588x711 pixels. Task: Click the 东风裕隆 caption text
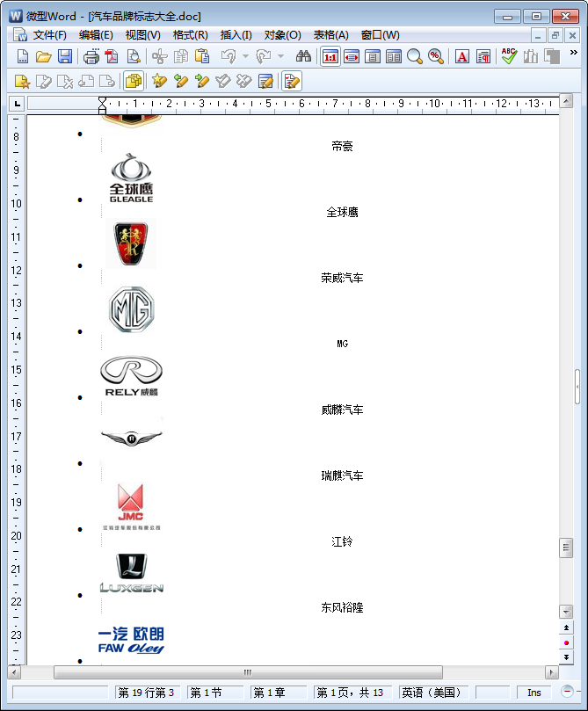[x=342, y=607]
